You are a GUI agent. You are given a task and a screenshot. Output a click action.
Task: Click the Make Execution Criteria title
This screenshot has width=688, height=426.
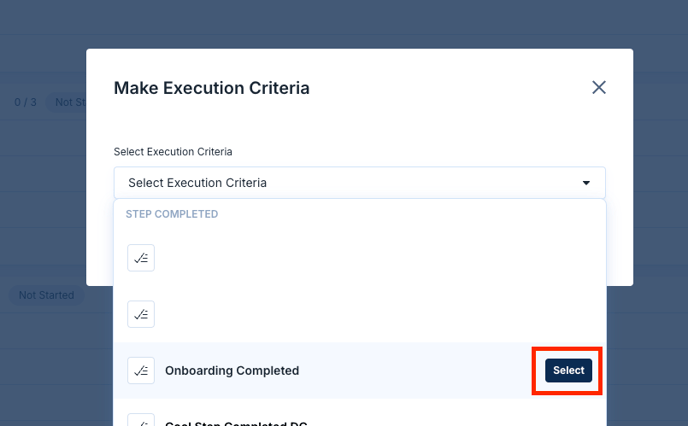211,88
